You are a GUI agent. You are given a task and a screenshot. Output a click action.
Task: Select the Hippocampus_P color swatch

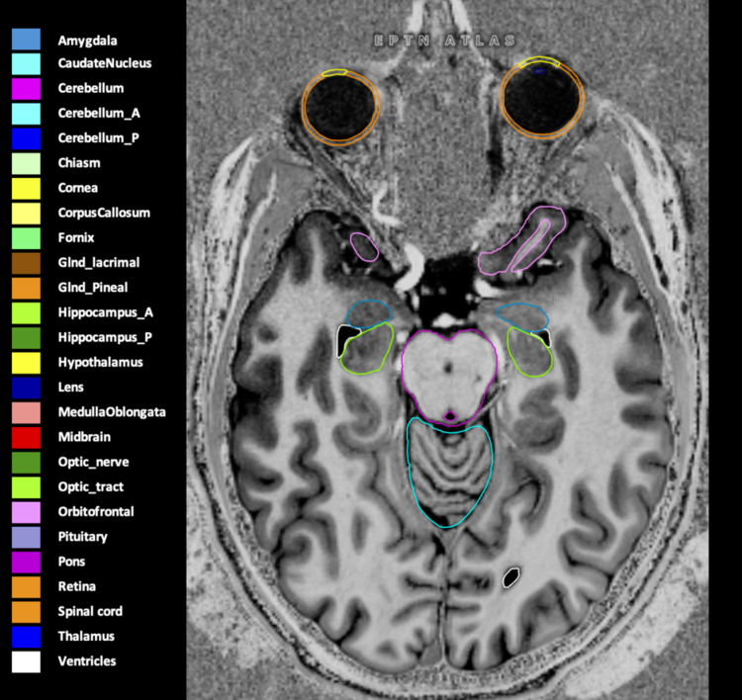coord(26,338)
